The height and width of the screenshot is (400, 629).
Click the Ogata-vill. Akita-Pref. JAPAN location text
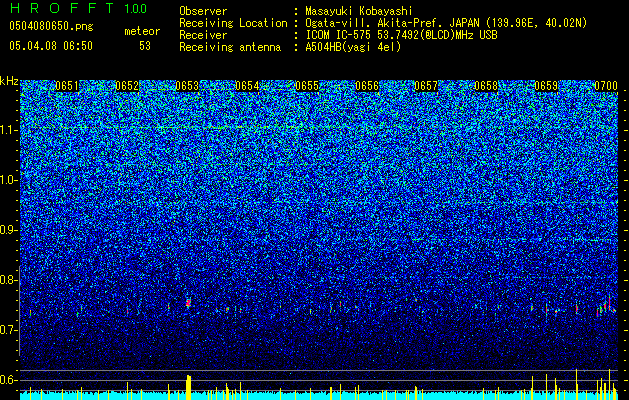[x=446, y=23]
